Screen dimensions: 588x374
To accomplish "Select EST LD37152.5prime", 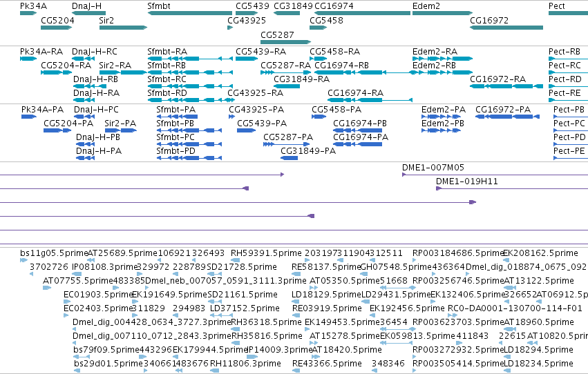I will tap(221, 315).
